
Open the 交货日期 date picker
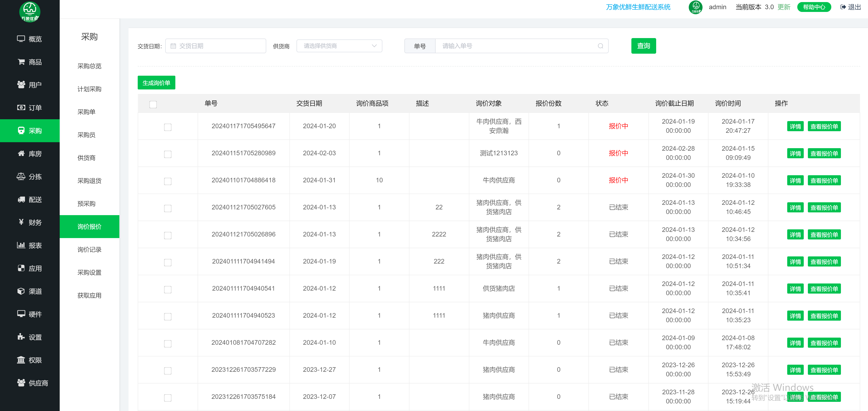216,46
